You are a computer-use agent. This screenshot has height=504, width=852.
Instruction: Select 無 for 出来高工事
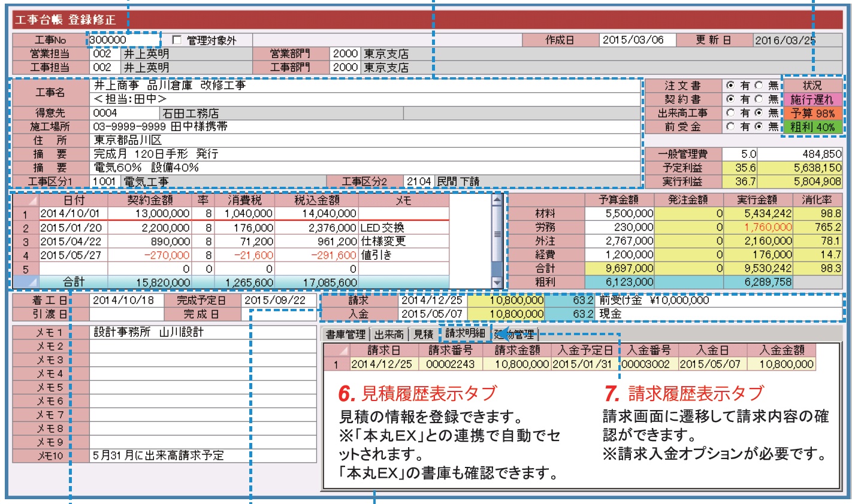tap(759, 113)
